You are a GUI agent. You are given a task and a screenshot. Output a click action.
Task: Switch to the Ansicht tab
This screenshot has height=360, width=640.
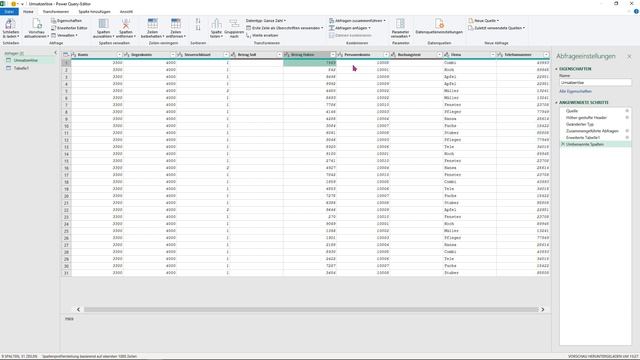pyautogui.click(x=126, y=11)
